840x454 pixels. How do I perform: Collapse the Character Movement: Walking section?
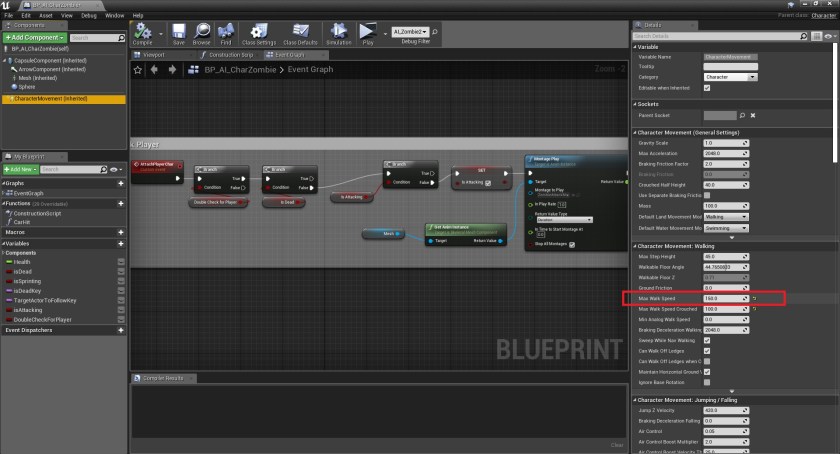[x=635, y=246]
